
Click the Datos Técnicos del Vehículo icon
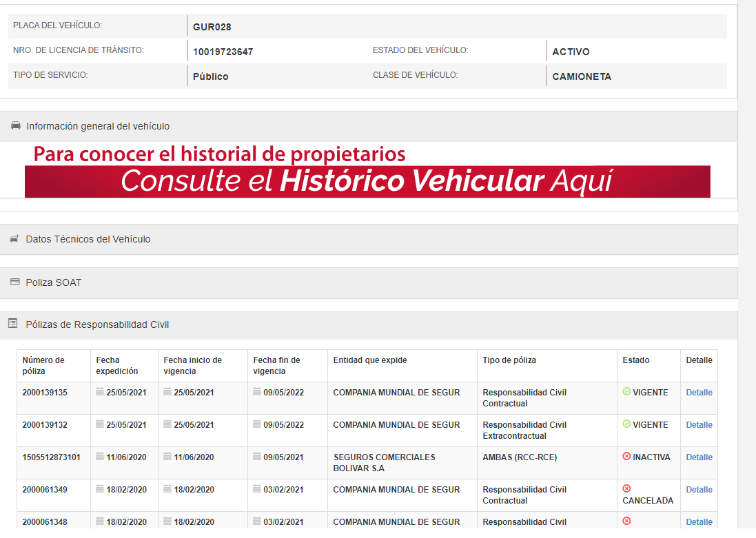pyautogui.click(x=14, y=239)
